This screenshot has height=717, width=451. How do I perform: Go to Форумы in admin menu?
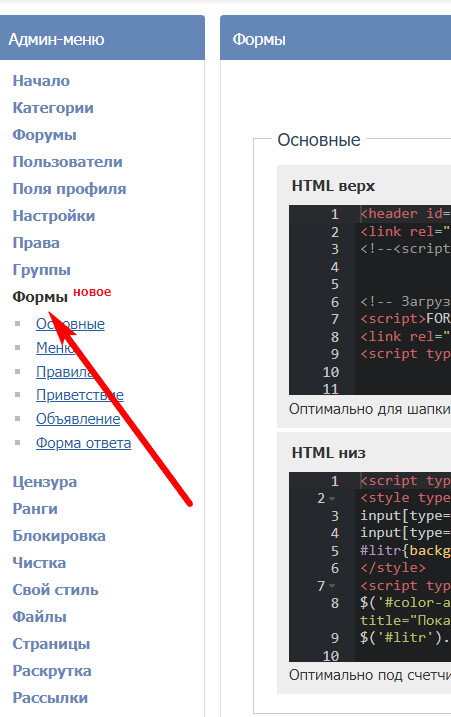coord(44,135)
